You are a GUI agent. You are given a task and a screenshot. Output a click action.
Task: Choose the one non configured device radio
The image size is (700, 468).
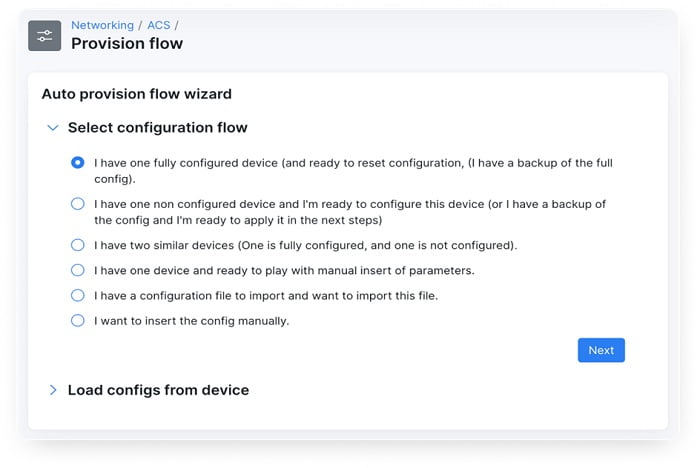click(77, 203)
